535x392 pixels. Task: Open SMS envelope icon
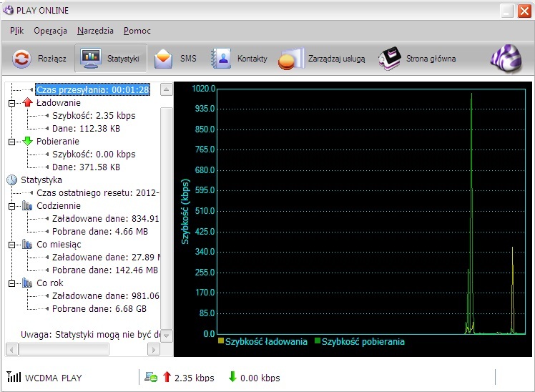(x=164, y=59)
